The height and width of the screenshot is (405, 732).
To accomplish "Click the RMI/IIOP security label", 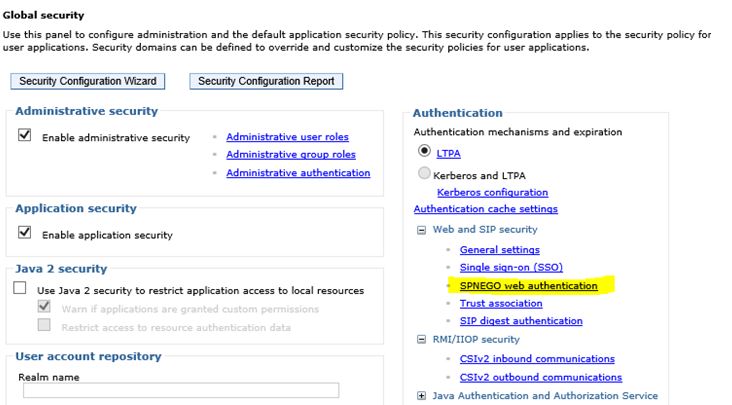I will tap(476, 339).
